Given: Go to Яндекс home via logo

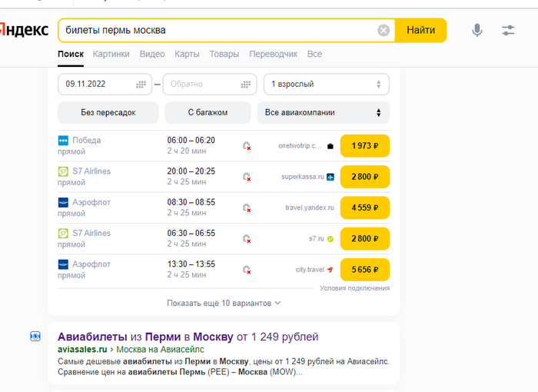Looking at the screenshot, I should (x=24, y=30).
